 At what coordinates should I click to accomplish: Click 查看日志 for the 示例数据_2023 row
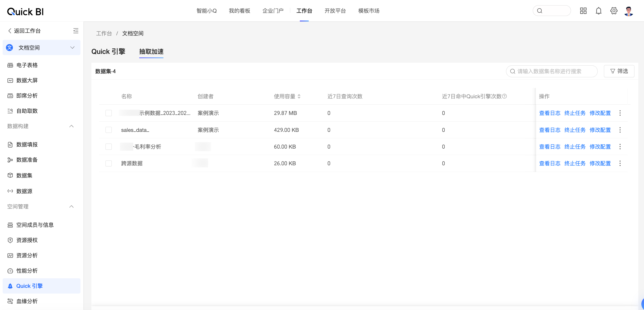(550, 113)
